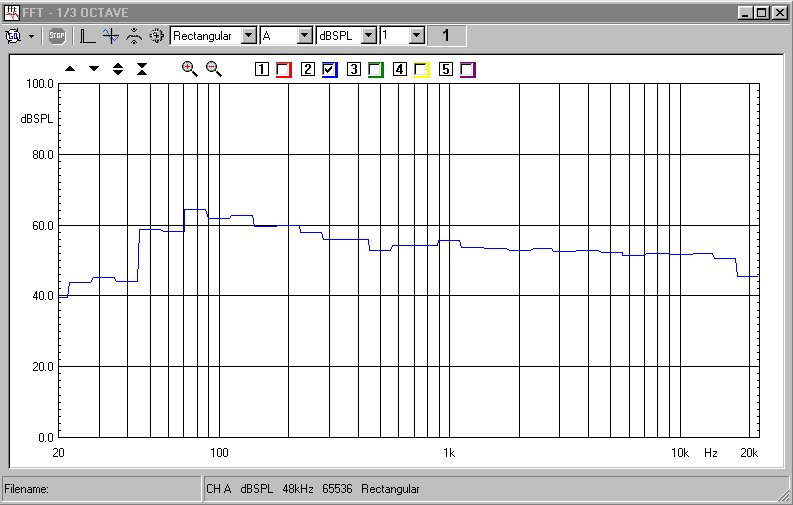The height and width of the screenshot is (505, 793).
Task: Click the Hz axis unit label
Action: click(711, 452)
